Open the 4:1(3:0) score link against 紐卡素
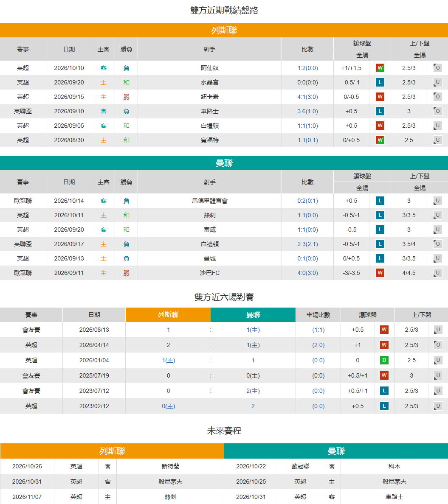This screenshot has height=504, width=448. point(307,97)
